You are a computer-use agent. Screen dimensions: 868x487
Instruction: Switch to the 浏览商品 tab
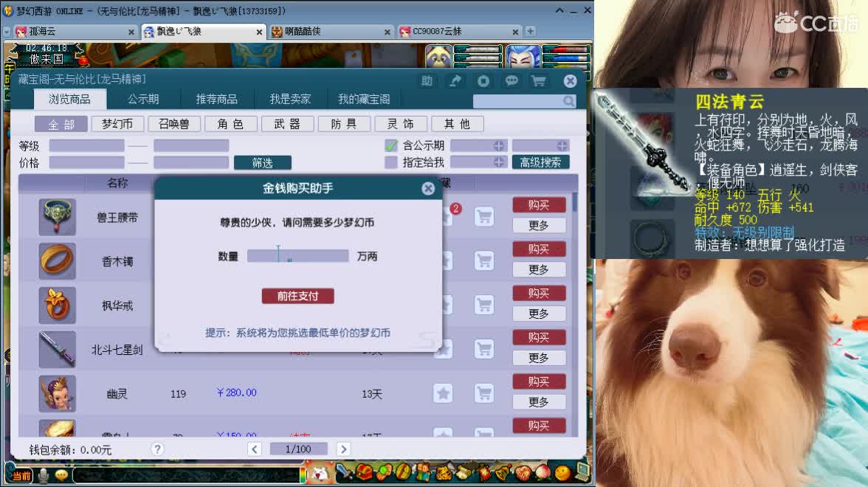click(69, 99)
